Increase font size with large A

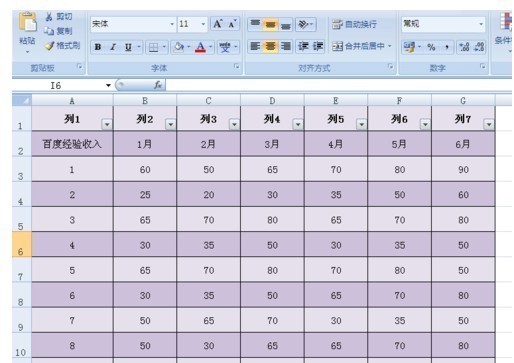pos(218,24)
